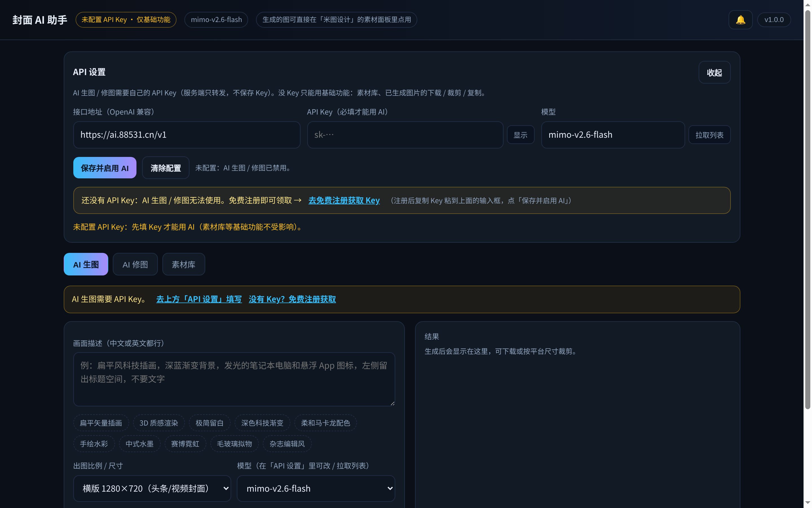812x508 pixels.
Task: Select the 扁平矢量插画 style chip
Action: click(x=101, y=423)
